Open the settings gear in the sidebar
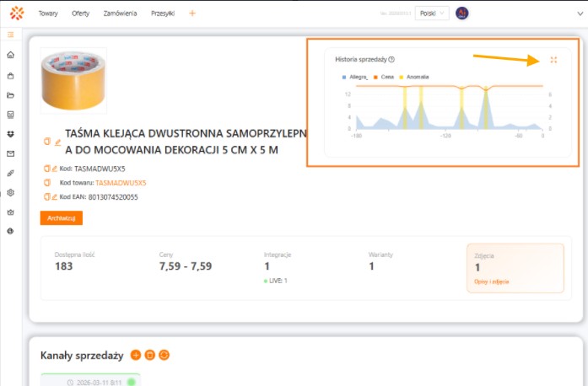The image size is (588, 386). point(10,192)
